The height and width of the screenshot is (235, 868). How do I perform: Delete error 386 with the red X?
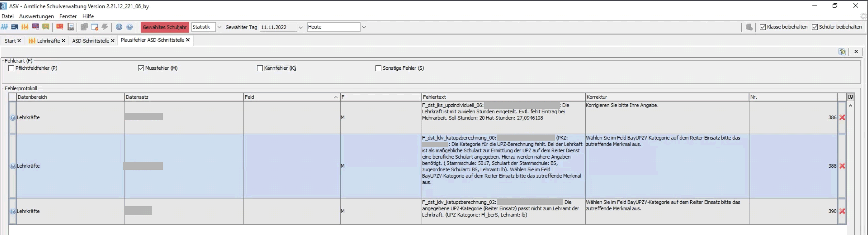[x=842, y=117]
